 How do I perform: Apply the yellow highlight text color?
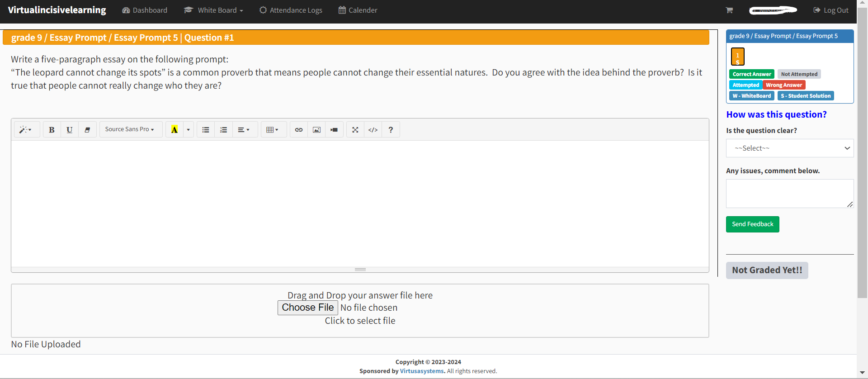click(175, 130)
